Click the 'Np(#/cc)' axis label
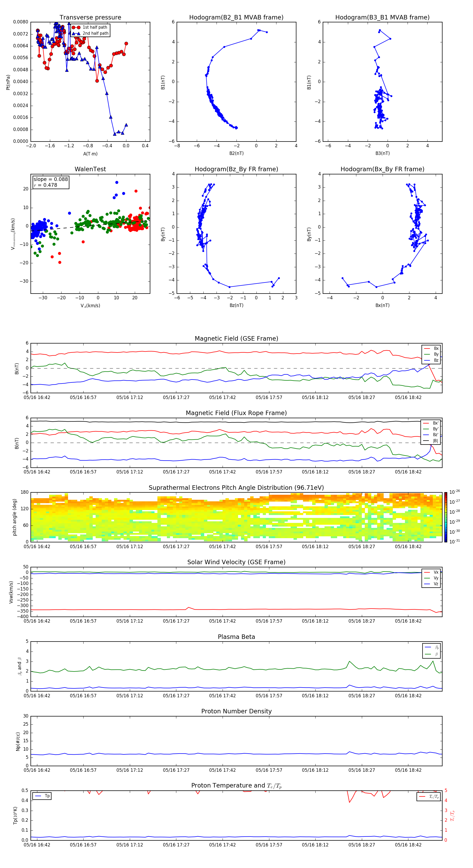 coord(18,741)
